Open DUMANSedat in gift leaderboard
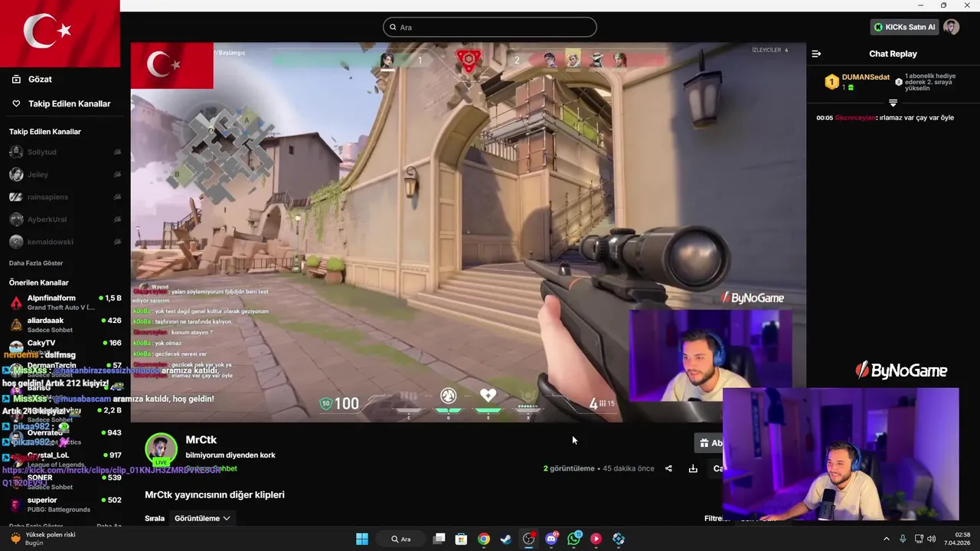980x551 pixels. pyautogui.click(x=865, y=77)
